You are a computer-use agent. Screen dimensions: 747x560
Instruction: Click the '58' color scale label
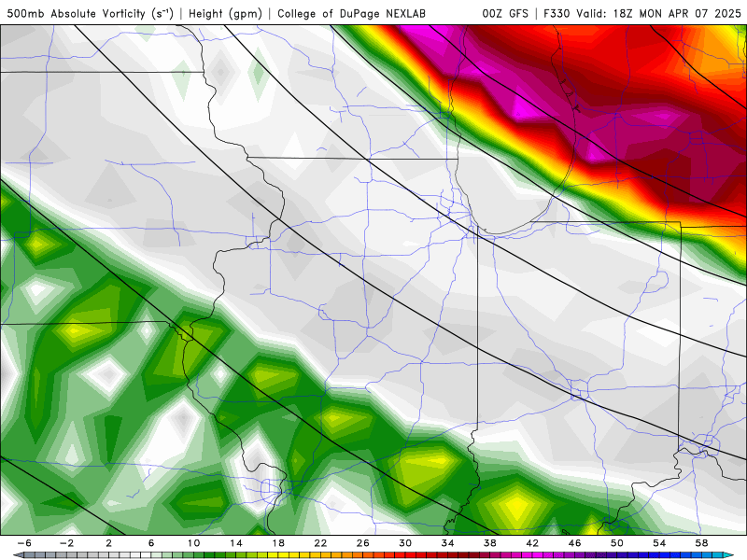[x=702, y=543]
